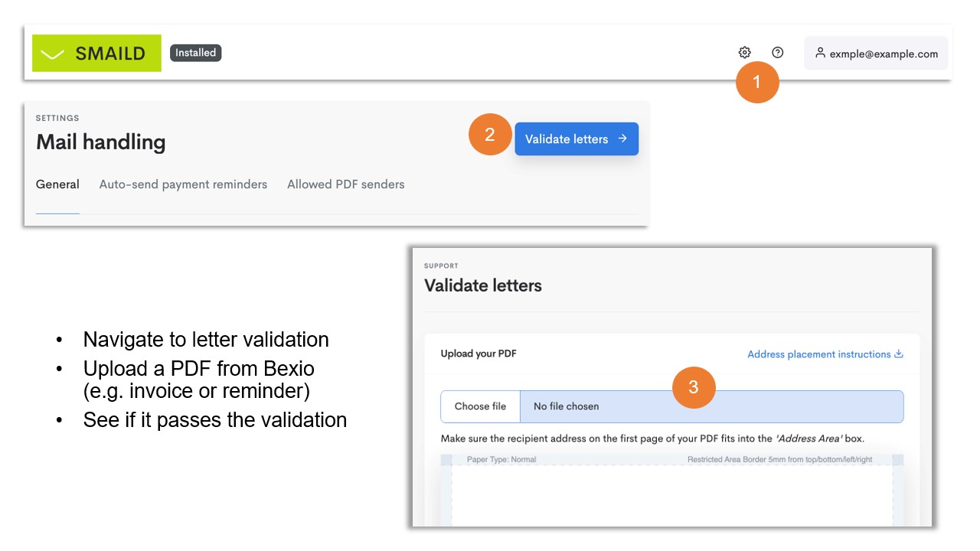Screen dimensions: 980x551
Task: Open settings via the gear icon
Action: 744,53
